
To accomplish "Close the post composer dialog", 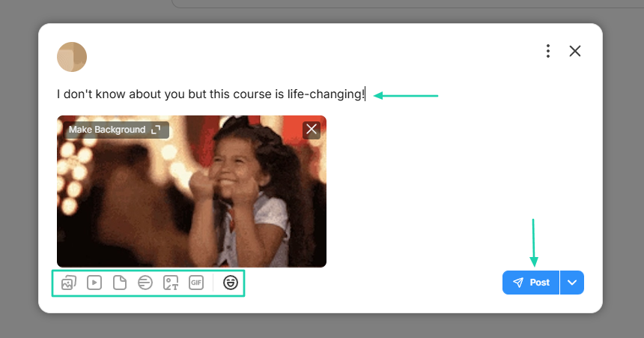I will click(575, 51).
